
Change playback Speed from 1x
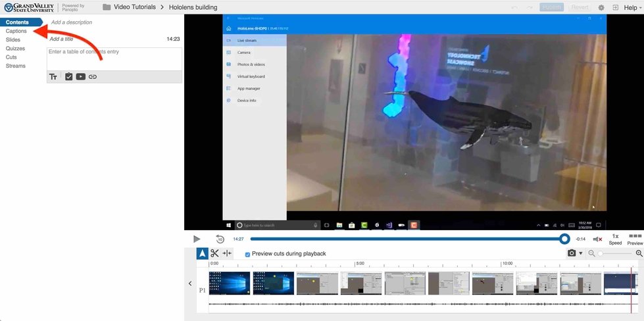click(x=615, y=239)
